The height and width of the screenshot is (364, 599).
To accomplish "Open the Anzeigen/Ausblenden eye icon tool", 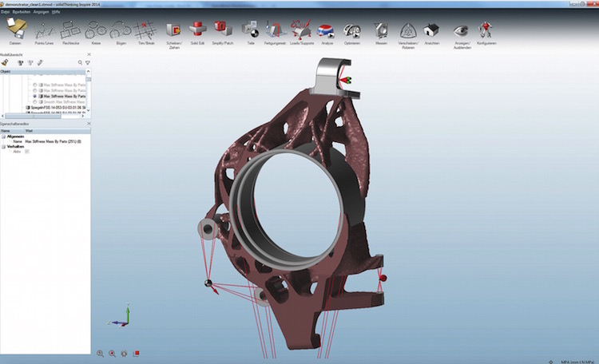I will [461, 30].
